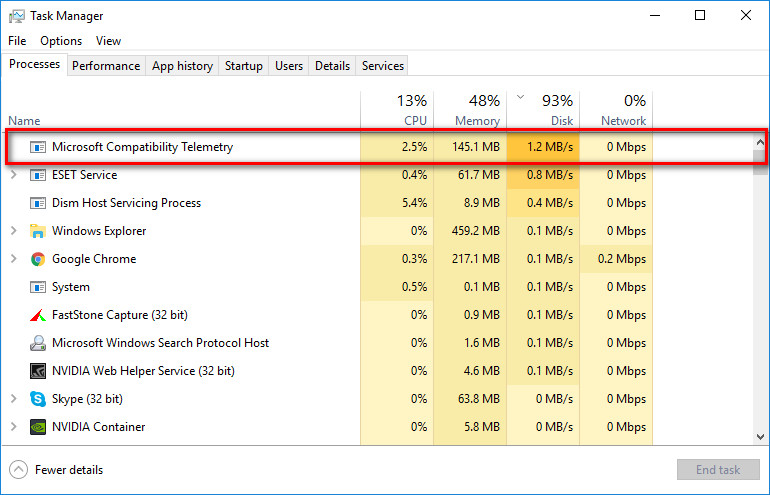
Task: Open the File menu
Action: (17, 41)
